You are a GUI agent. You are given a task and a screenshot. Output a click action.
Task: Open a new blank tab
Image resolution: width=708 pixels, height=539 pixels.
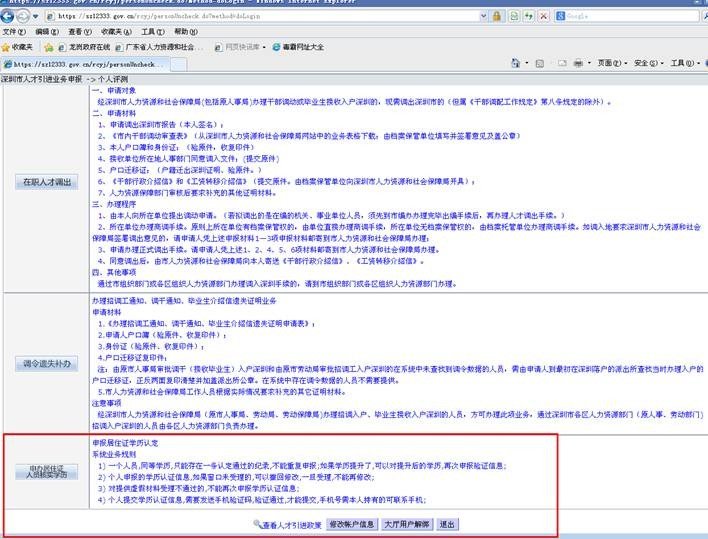pos(178,65)
